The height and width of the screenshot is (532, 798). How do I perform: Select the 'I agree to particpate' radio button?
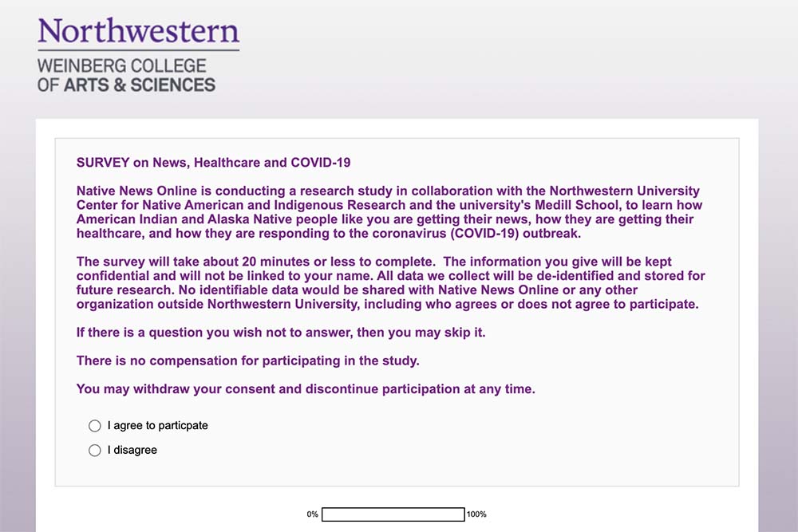tap(95, 426)
